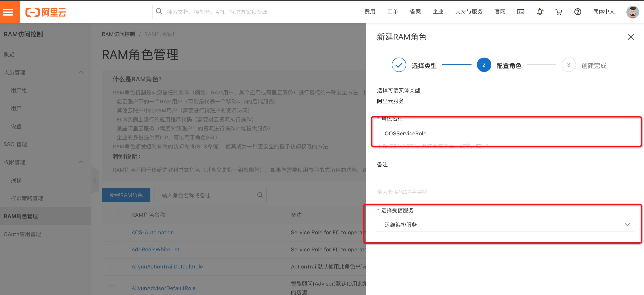Focus the role name or remark search box
The height and width of the screenshot is (295, 644).
point(210,195)
